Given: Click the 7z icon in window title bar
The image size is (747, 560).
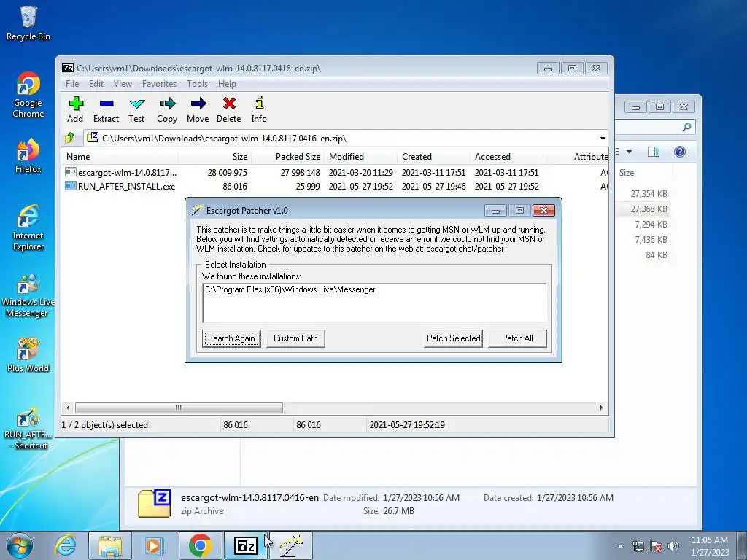Looking at the screenshot, I should pos(68,68).
